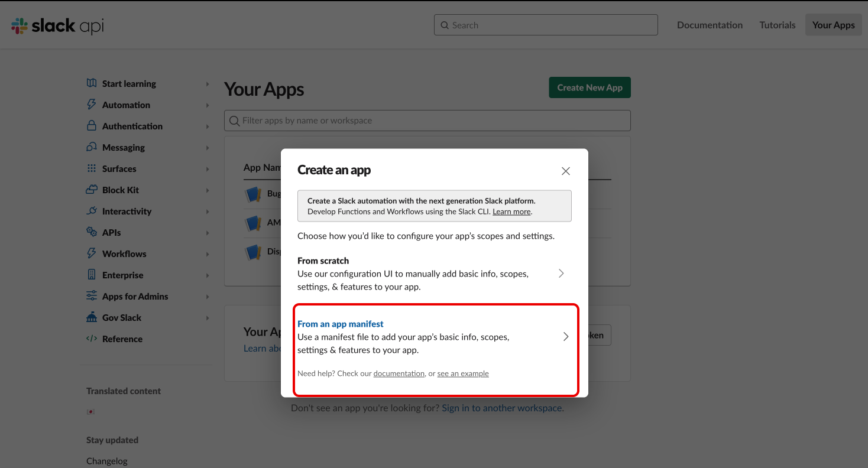
Task: Click the Reference code brackets icon
Action: click(92, 339)
